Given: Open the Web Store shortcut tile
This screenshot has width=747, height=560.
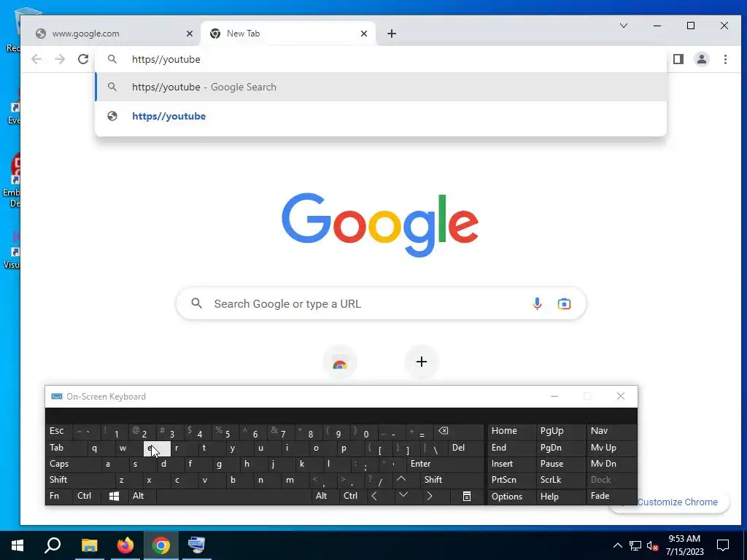Looking at the screenshot, I should coord(340,362).
